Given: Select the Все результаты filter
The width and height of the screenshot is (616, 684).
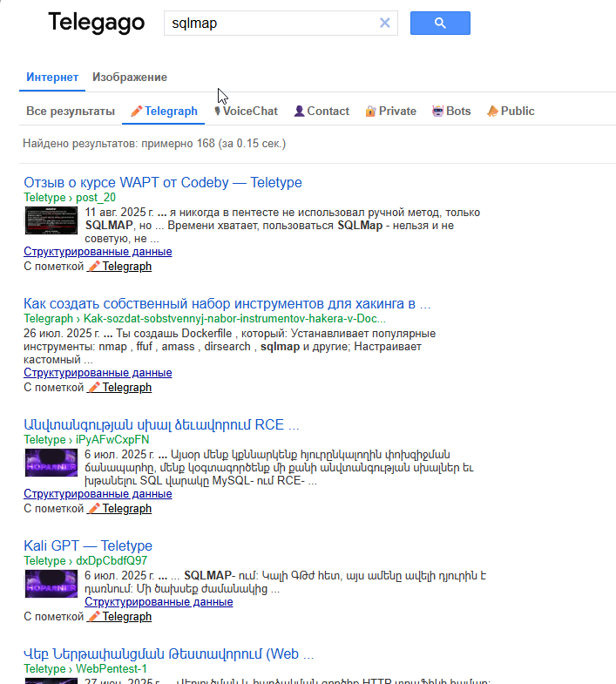Looking at the screenshot, I should point(71,112).
